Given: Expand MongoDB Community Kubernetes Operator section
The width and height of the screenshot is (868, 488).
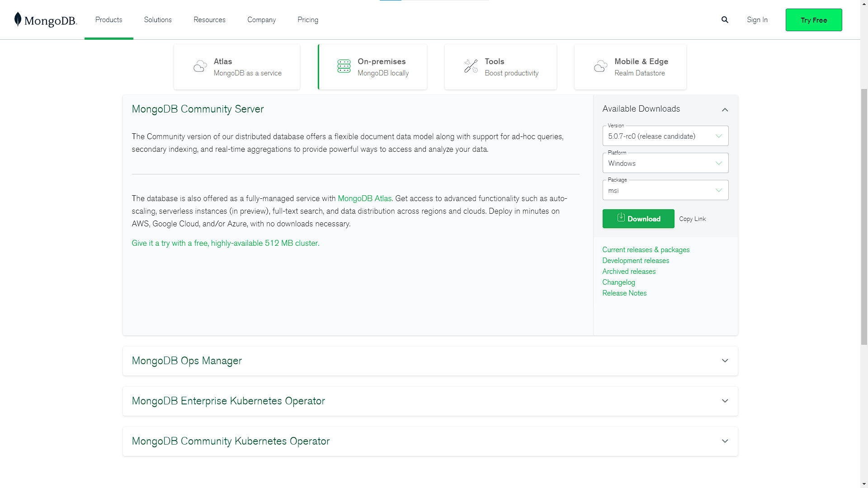Looking at the screenshot, I should [725, 441].
